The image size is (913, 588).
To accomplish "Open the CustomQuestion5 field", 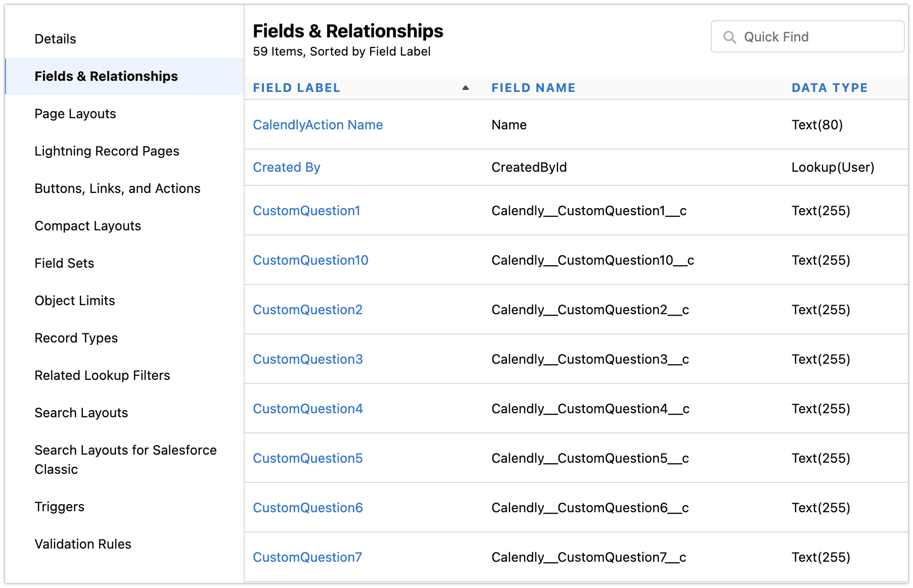I will click(307, 458).
